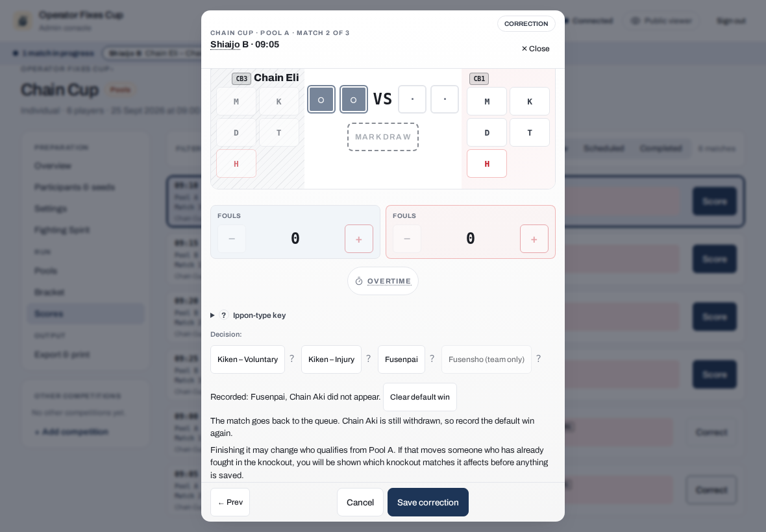This screenshot has height=532, width=766.
Task: Choose the Fusenpai decision
Action: tap(402, 359)
